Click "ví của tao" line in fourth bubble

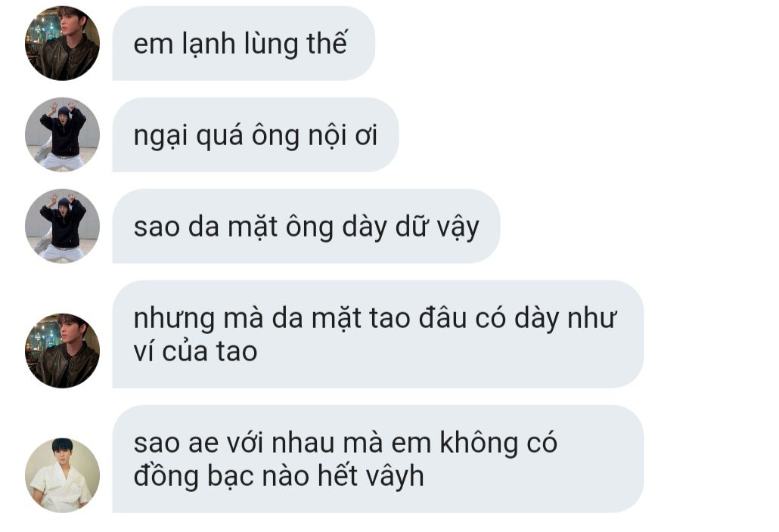tap(195, 351)
